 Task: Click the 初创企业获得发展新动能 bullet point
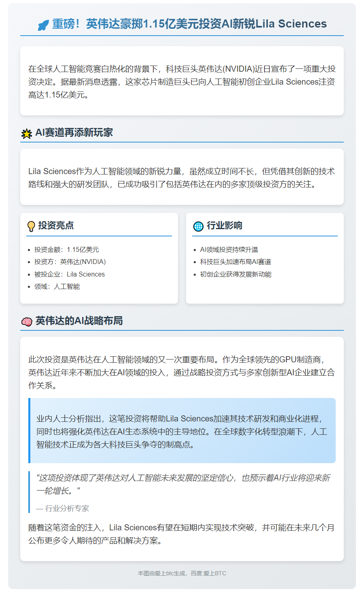point(235,274)
